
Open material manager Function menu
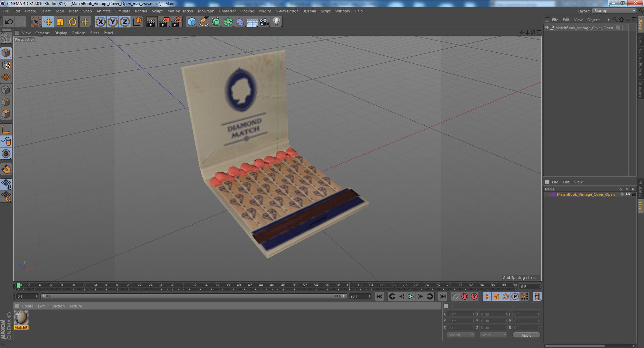point(57,306)
